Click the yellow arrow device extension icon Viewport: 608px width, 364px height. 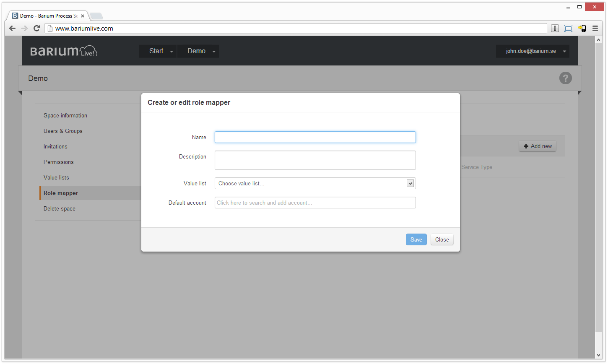[x=582, y=29]
